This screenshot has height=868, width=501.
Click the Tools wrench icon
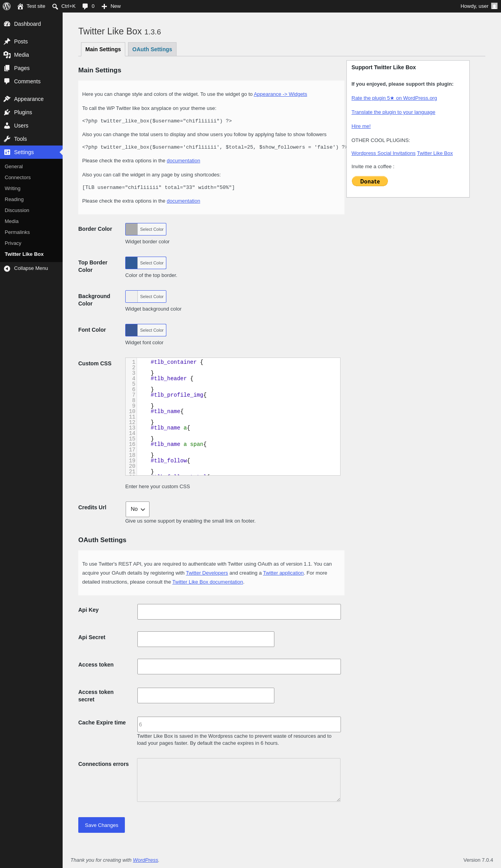click(x=7, y=139)
